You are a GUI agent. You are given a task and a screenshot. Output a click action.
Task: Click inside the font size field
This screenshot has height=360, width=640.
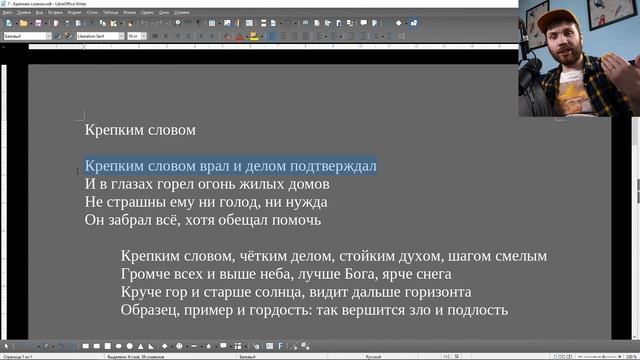[134, 36]
